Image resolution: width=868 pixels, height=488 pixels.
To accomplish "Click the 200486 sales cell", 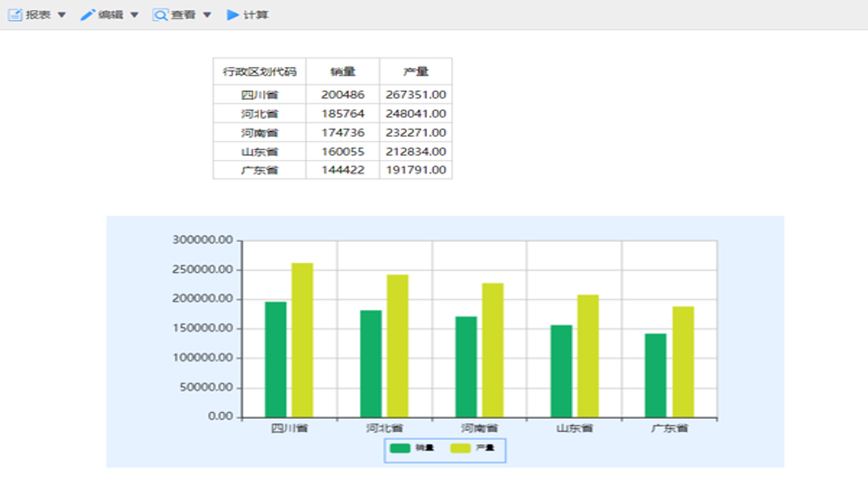I will (343, 95).
